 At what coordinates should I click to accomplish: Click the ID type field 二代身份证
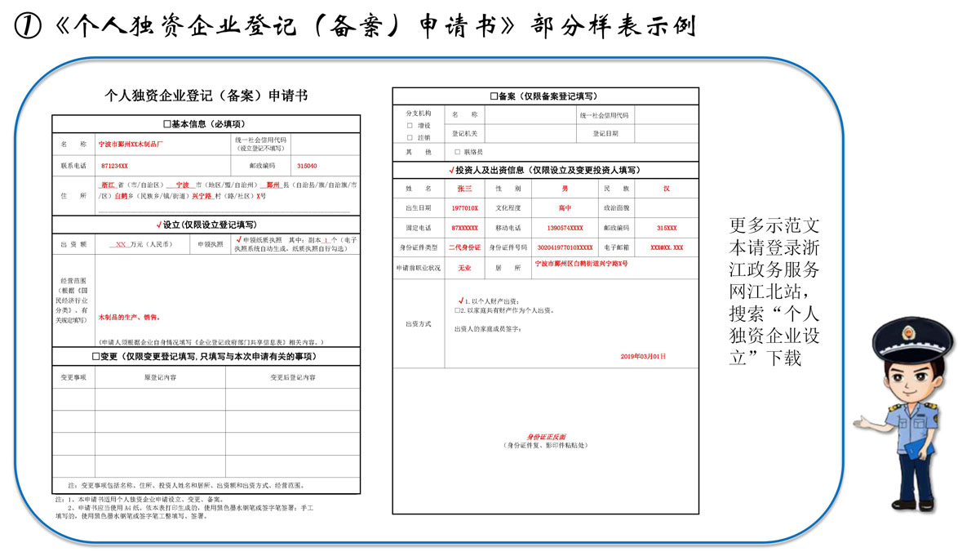point(464,247)
